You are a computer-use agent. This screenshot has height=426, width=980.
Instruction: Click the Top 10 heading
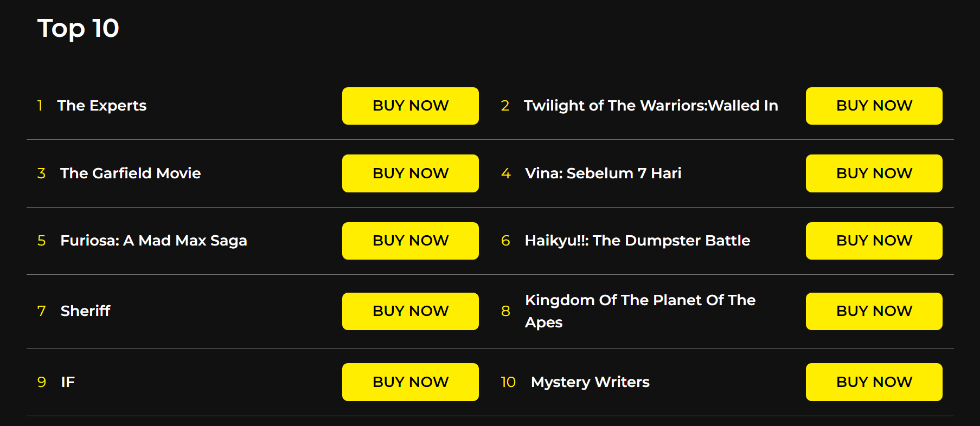click(x=78, y=29)
